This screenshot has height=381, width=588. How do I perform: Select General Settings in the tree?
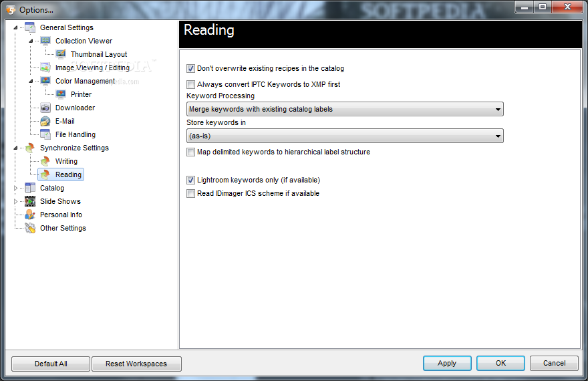point(66,27)
